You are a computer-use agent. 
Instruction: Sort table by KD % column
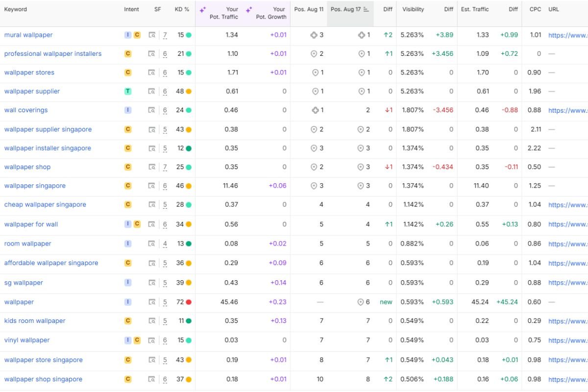point(182,9)
